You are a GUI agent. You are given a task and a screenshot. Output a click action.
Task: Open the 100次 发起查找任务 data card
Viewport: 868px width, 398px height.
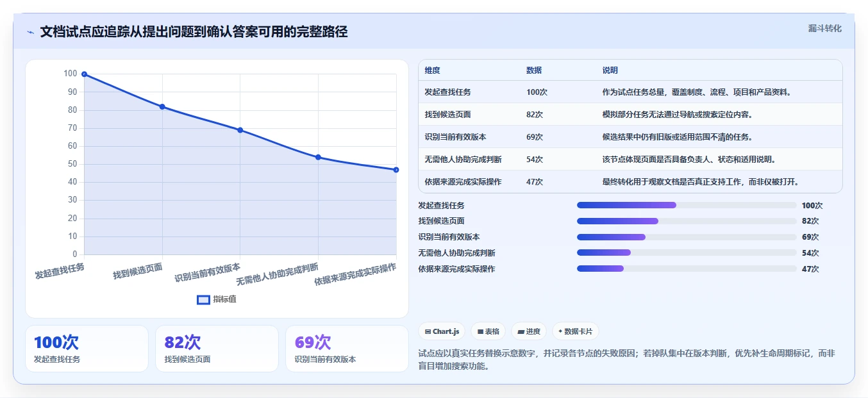coord(87,349)
